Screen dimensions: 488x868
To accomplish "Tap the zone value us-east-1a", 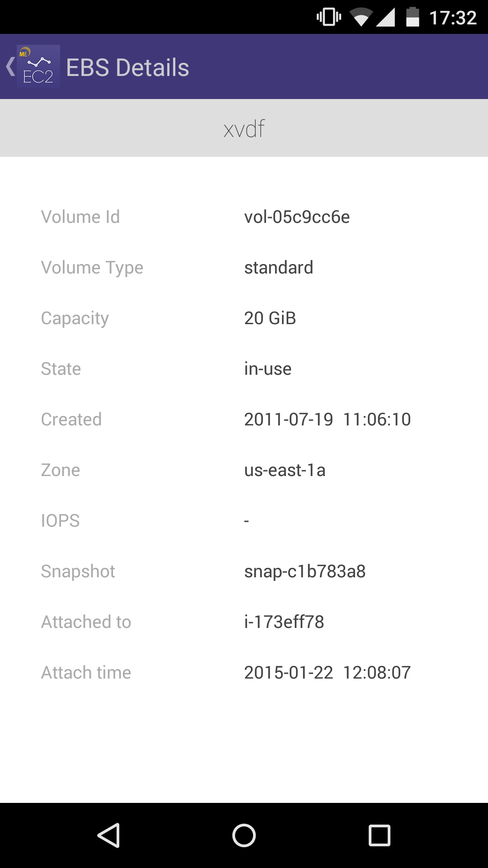I will tap(285, 470).
